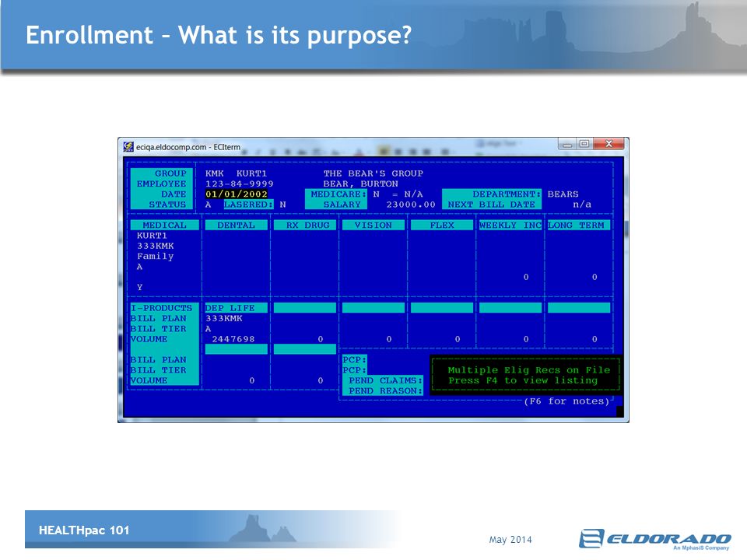Screen dimensions: 747x560
Task: Click THE BEAR'S GROUP text
Action: point(373,173)
